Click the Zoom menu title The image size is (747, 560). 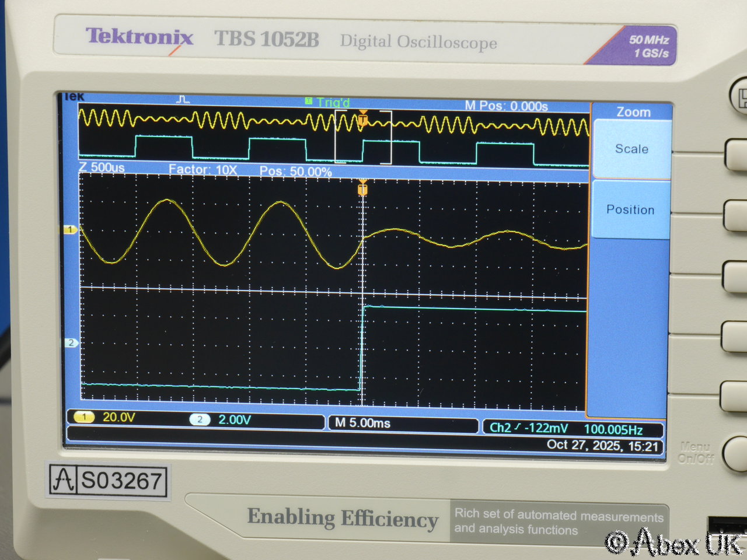[x=633, y=112]
